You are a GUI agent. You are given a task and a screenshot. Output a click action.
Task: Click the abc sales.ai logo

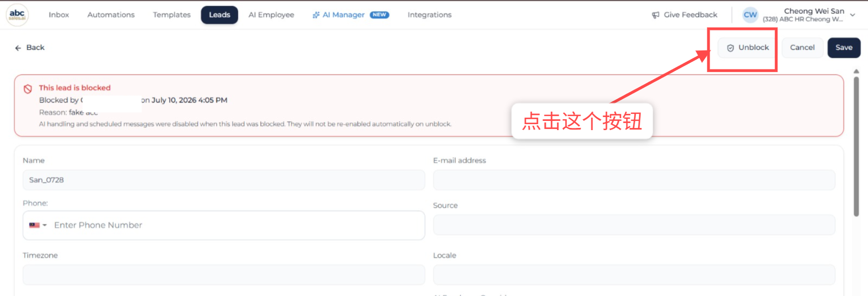pos(17,15)
